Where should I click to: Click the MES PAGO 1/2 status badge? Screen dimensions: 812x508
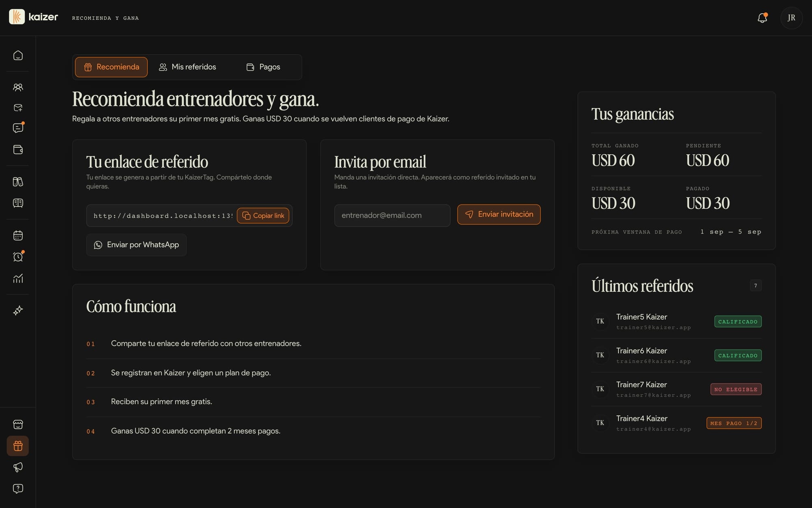click(734, 423)
